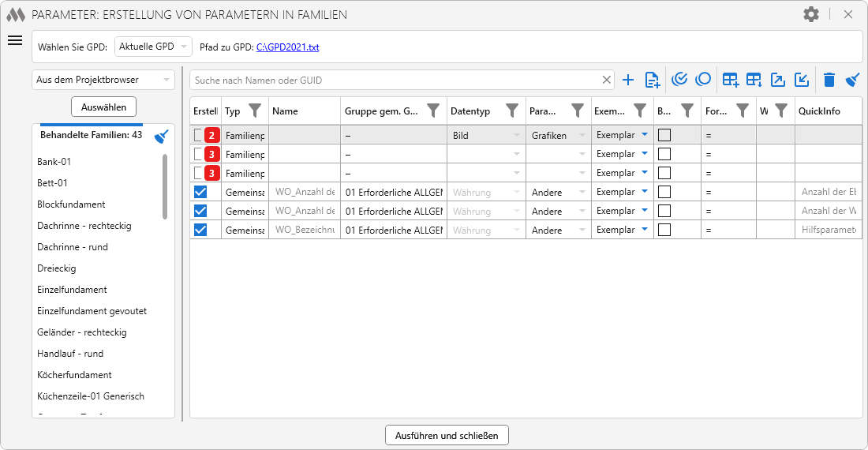Click the trash bin delete icon
The width and height of the screenshot is (868, 450).
pyautogui.click(x=829, y=80)
